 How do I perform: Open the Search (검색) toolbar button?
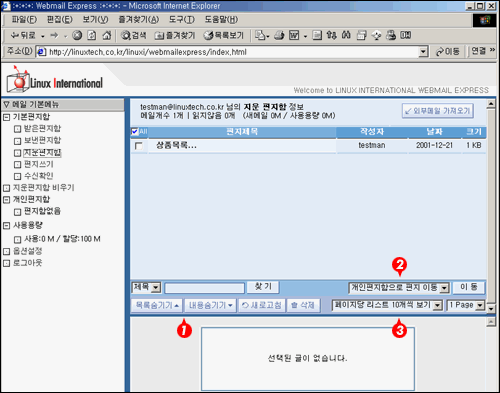click(x=133, y=35)
